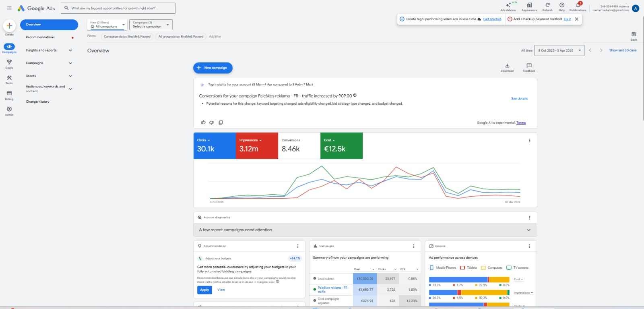The image size is (644, 309).
Task: Click Fix it for payment method
Action: [567, 19]
